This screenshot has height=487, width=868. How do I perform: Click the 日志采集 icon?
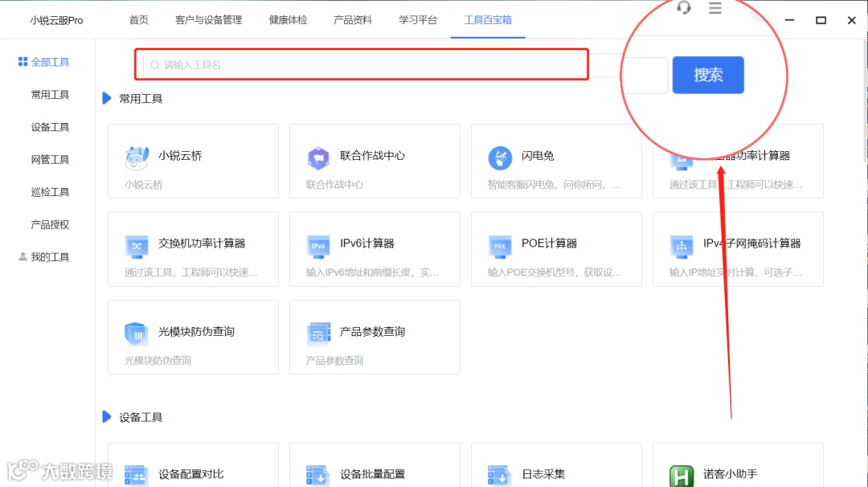pyautogui.click(x=500, y=476)
